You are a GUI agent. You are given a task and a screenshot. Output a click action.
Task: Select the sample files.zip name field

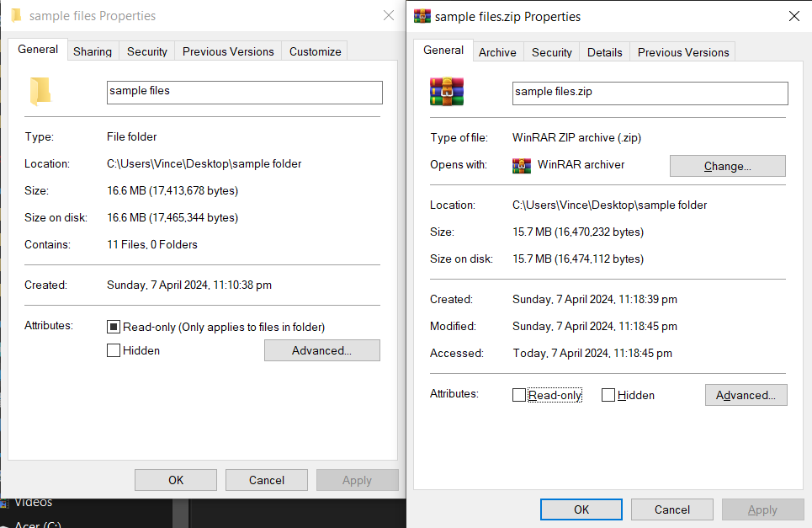click(x=650, y=93)
